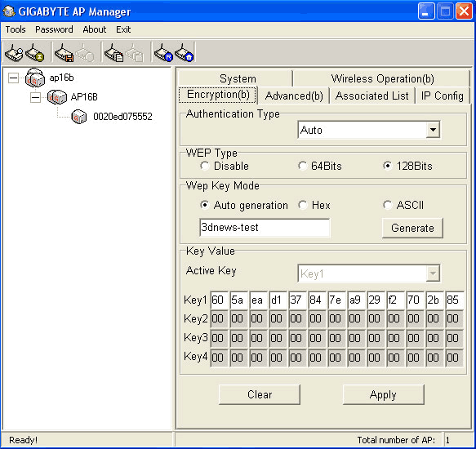The height and width of the screenshot is (449, 476).
Task: Click Total number of AP status text
Action: tap(396, 440)
